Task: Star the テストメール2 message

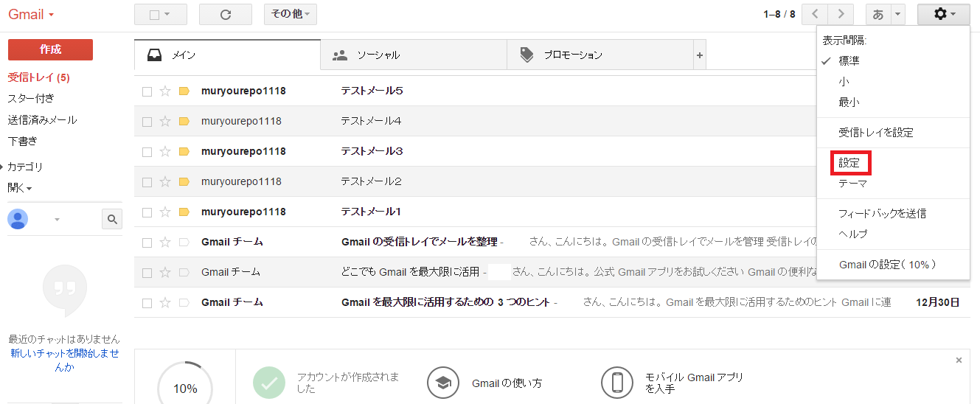Action: point(165,182)
